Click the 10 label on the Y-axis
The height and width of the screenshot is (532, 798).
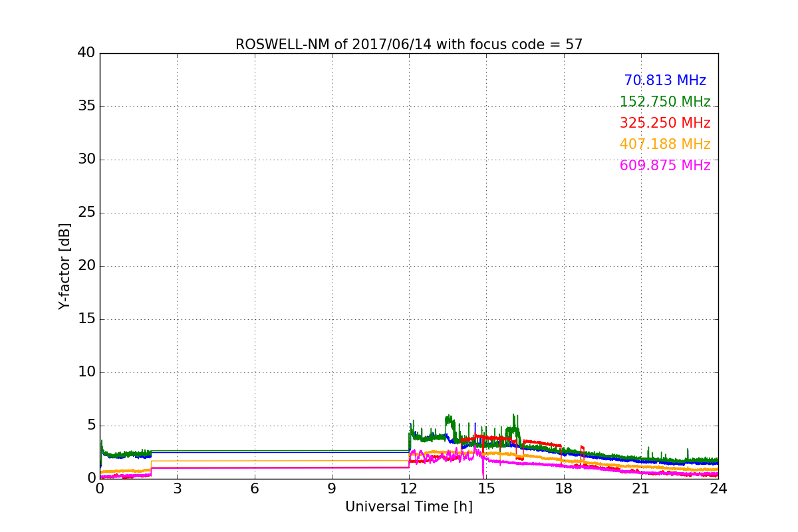pyautogui.click(x=86, y=372)
